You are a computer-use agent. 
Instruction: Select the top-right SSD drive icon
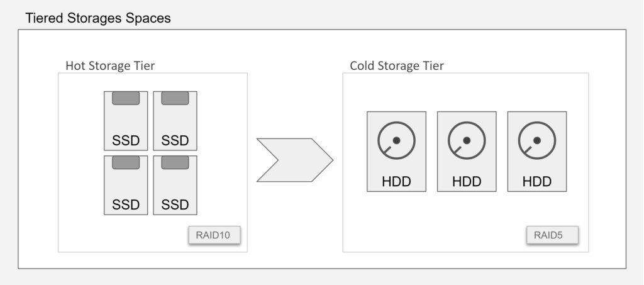[x=175, y=121]
